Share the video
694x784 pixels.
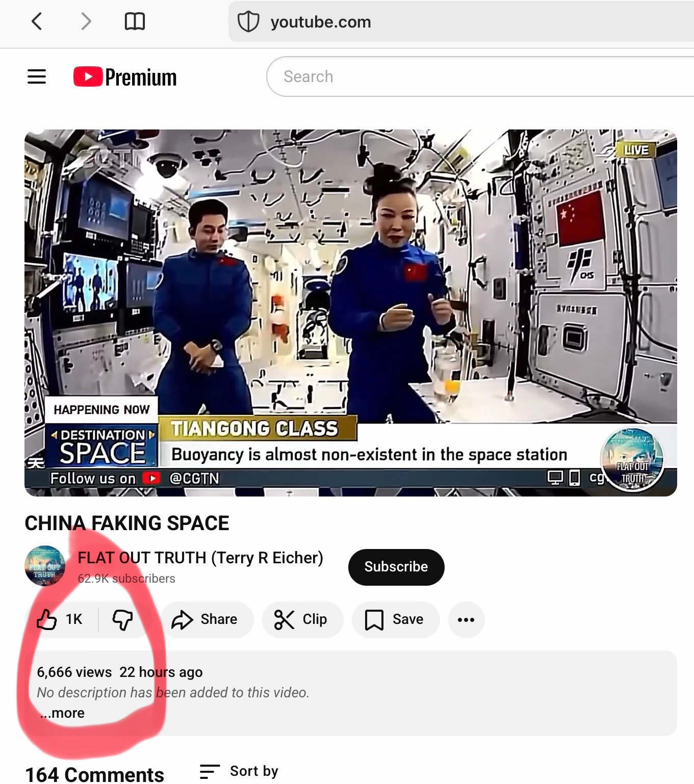(x=206, y=619)
